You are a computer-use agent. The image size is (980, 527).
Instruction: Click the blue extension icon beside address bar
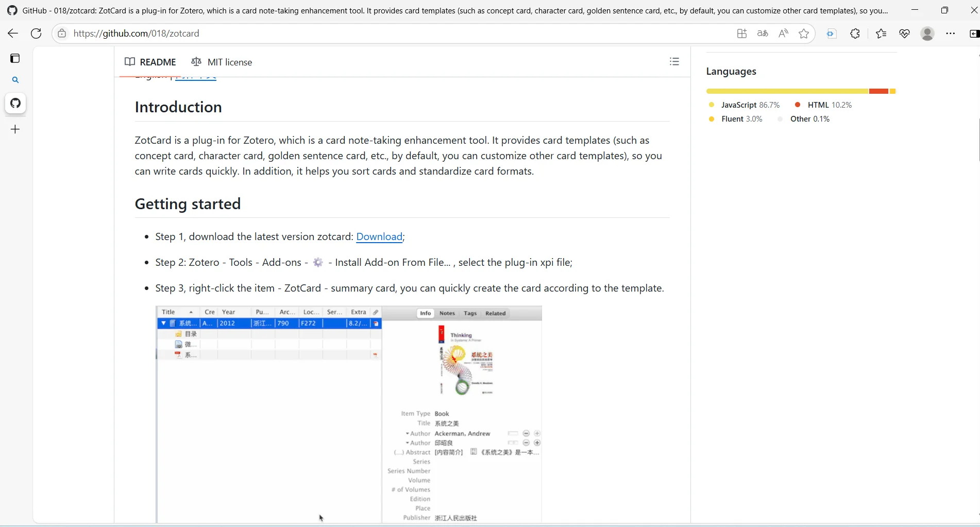(x=831, y=33)
